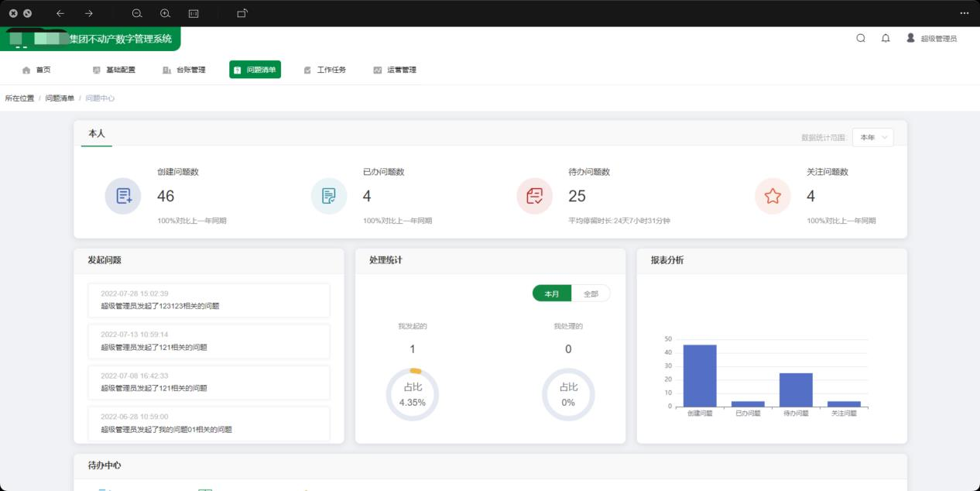980x491 pixels.
Task: Open the 台账管理 menu
Action: click(184, 70)
